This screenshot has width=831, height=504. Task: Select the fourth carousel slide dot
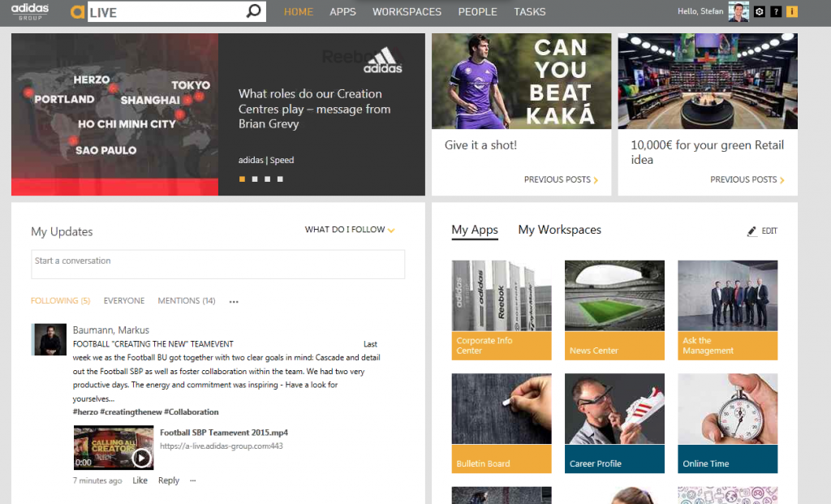coord(280,179)
